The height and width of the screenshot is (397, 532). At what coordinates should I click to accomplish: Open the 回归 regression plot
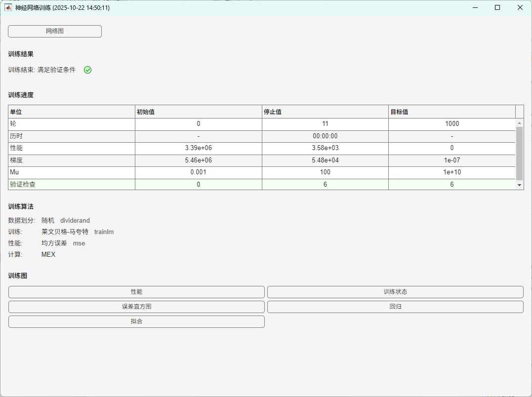395,307
